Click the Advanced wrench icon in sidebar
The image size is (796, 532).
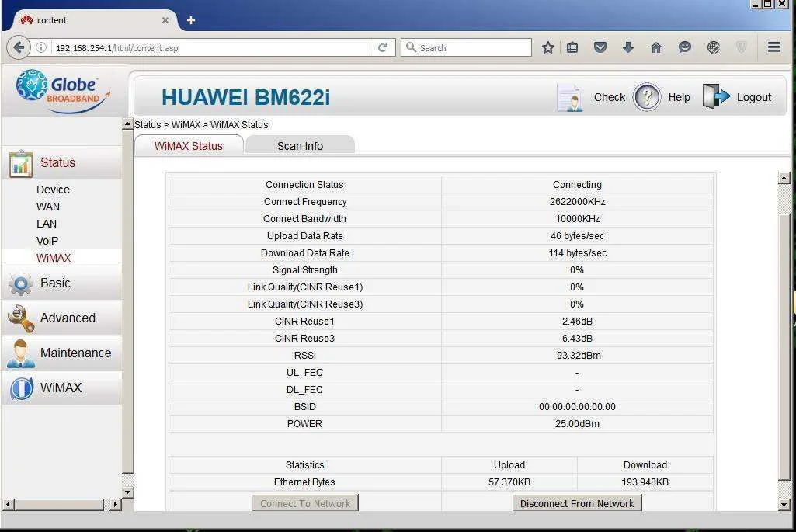(x=21, y=318)
